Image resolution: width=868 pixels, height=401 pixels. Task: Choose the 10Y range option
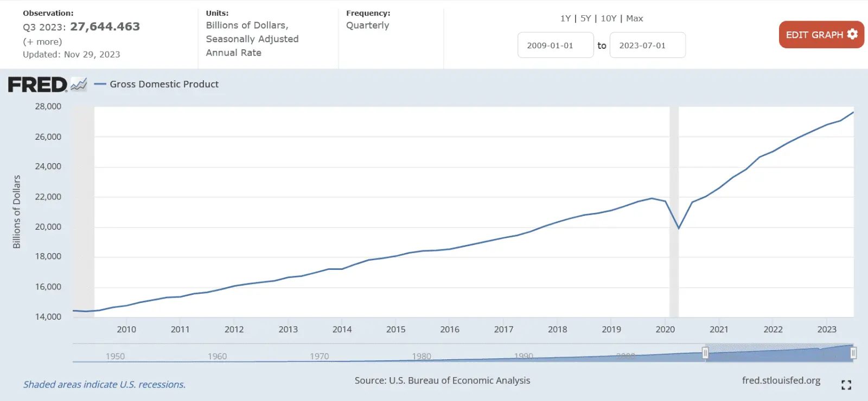[608, 18]
